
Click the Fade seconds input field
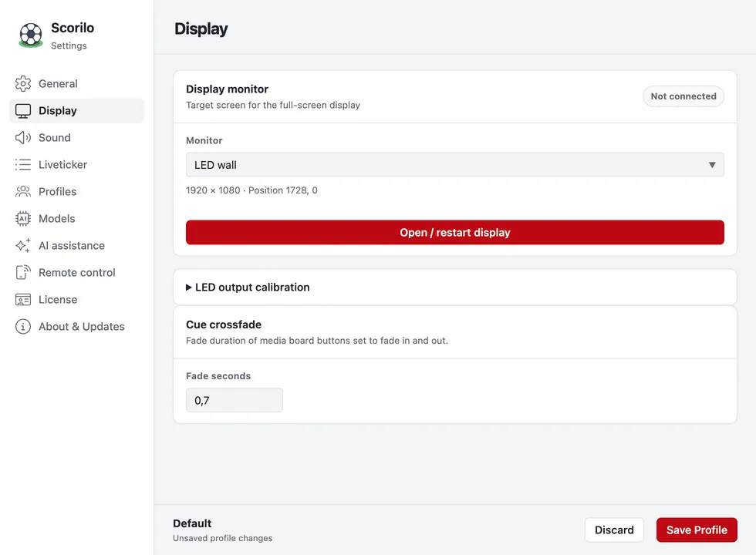point(235,400)
